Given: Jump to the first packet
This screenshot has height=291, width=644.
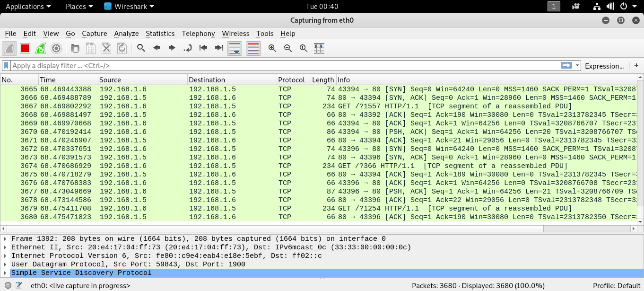Looking at the screenshot, I should 203,48.
